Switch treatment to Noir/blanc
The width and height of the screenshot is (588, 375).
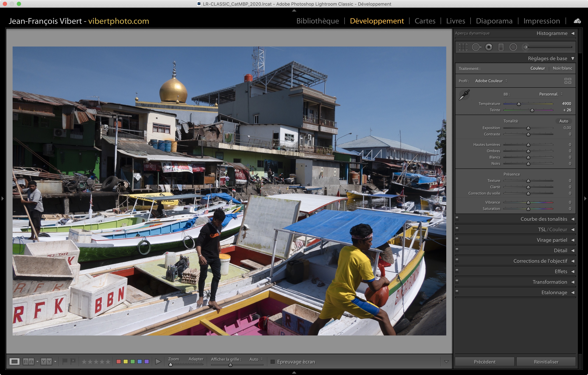562,68
